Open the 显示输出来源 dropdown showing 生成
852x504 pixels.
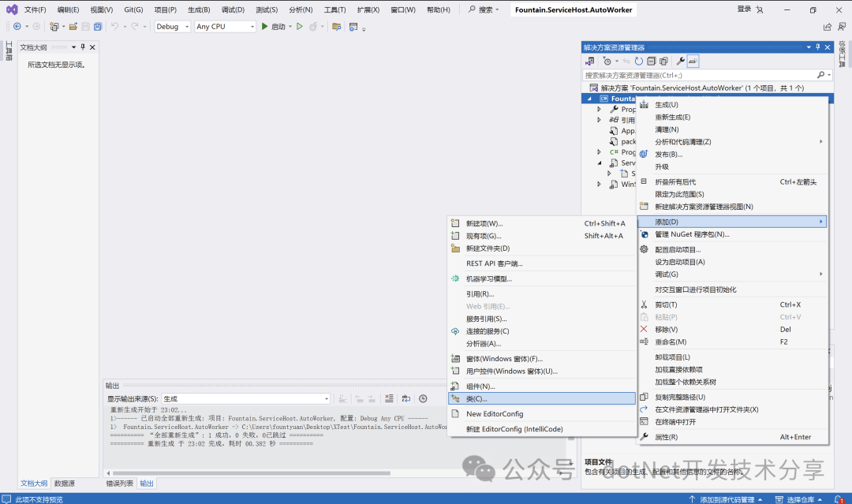pyautogui.click(x=245, y=399)
